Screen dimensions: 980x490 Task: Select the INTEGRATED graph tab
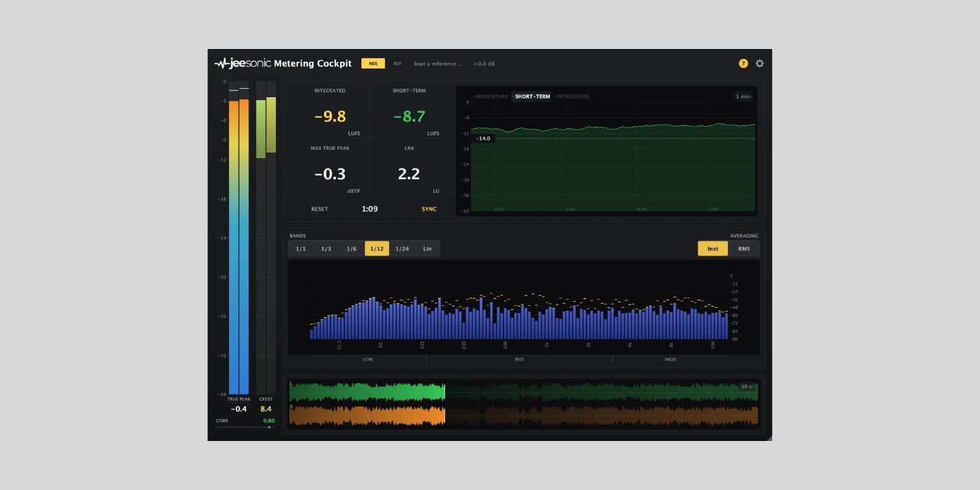tap(573, 97)
